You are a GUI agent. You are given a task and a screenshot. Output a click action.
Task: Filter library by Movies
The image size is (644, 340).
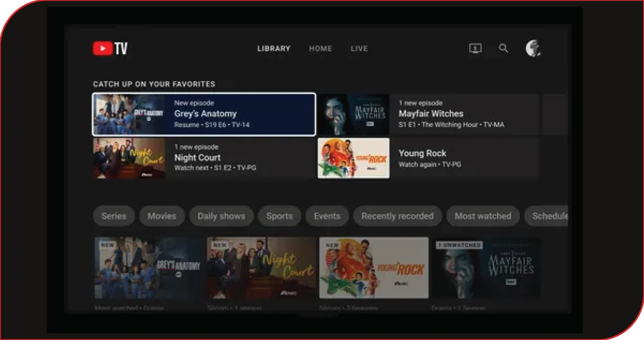tap(162, 216)
